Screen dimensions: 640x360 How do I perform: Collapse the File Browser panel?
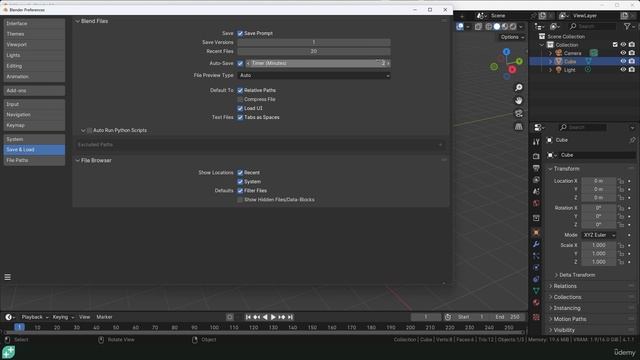[78, 160]
